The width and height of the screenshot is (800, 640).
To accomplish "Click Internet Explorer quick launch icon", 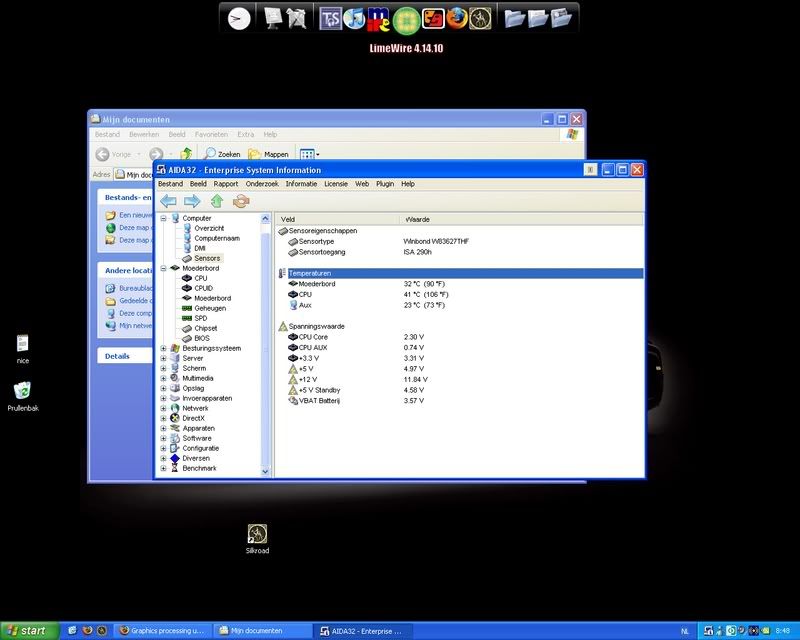I will [72, 631].
